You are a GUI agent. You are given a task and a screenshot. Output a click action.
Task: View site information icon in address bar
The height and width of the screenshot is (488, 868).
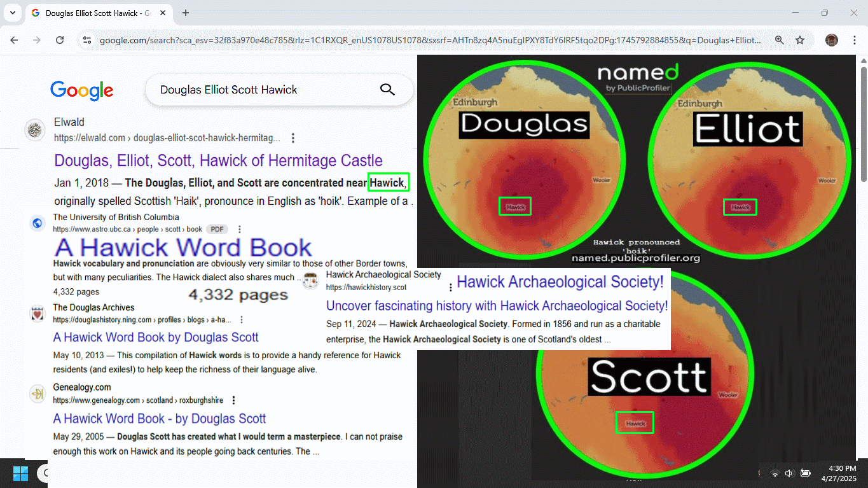click(x=87, y=40)
